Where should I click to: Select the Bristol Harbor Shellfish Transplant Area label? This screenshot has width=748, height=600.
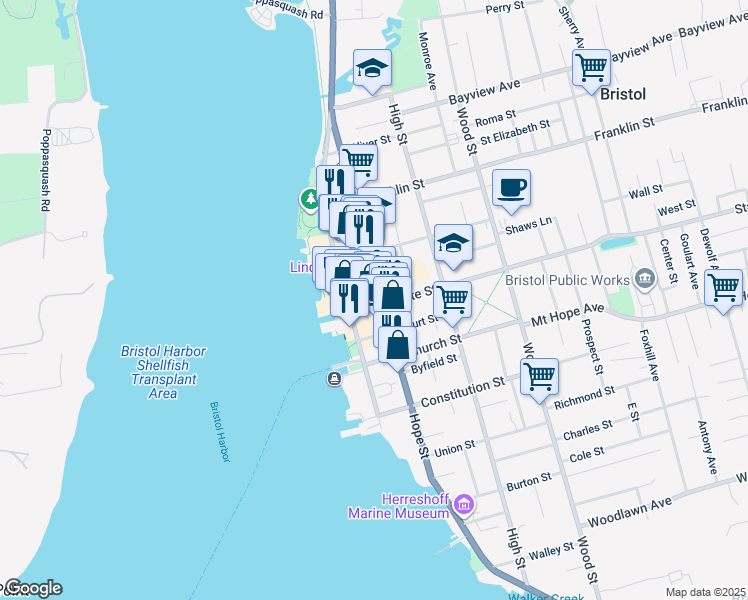[163, 372]
